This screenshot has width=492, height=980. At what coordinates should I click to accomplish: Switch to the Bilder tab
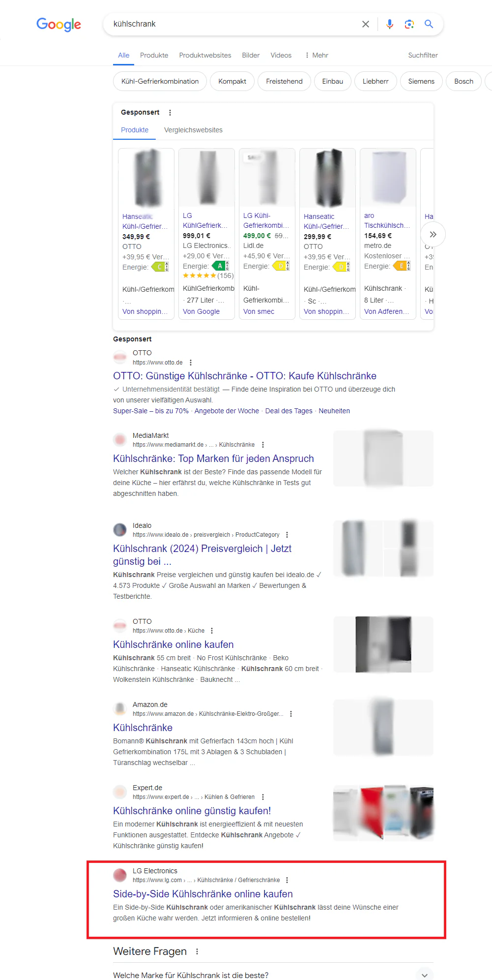click(x=251, y=55)
